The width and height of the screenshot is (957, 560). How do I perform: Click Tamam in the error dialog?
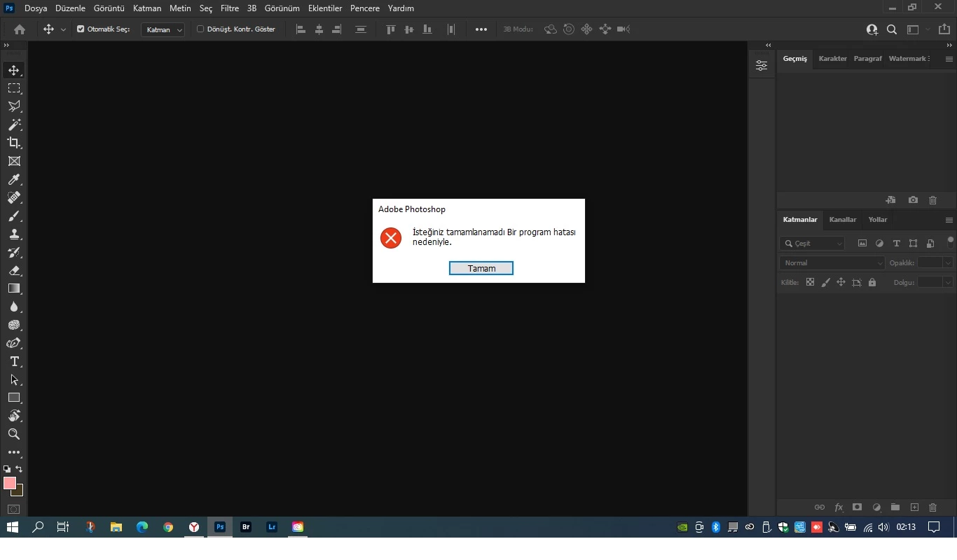click(x=481, y=268)
